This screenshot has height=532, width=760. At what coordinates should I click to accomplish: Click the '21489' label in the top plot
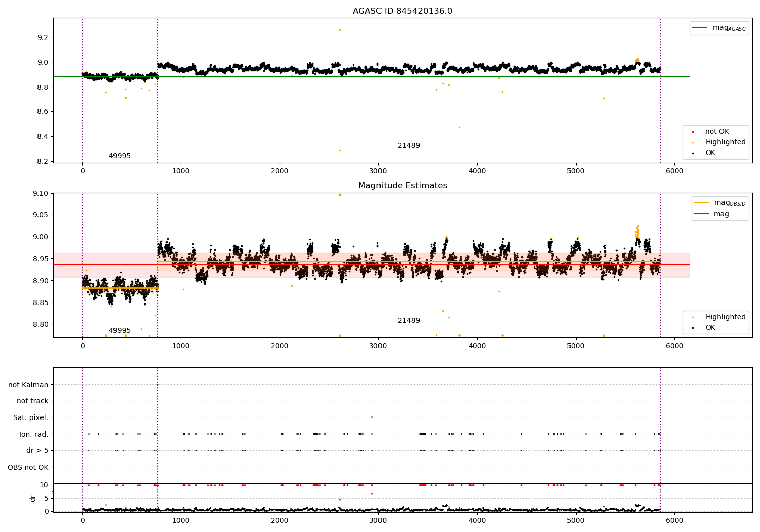(x=409, y=146)
